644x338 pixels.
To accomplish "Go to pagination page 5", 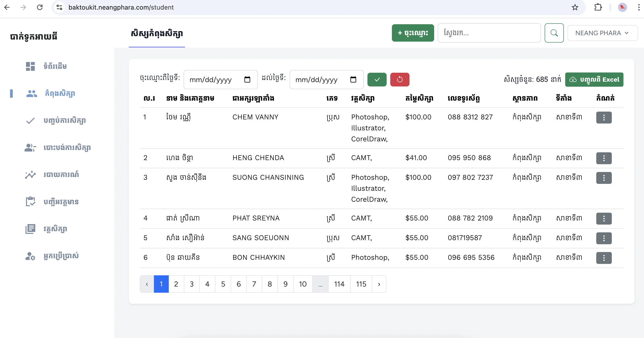I will point(223,284).
